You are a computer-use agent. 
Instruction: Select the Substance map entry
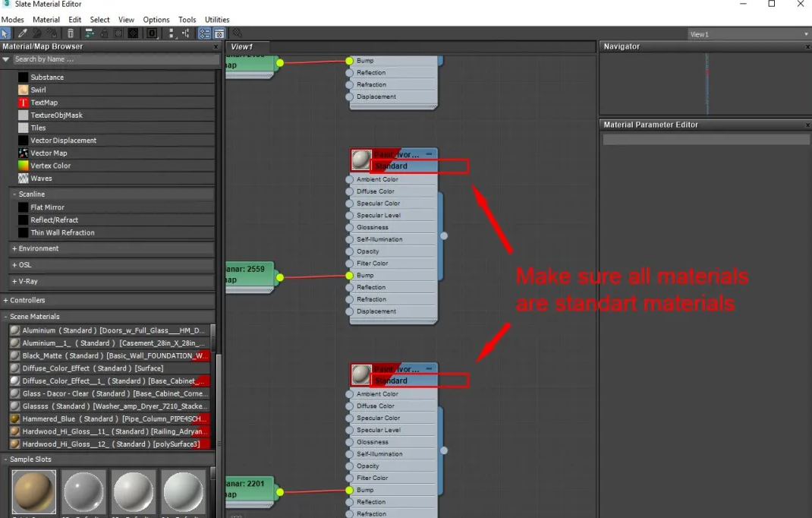(x=116, y=77)
